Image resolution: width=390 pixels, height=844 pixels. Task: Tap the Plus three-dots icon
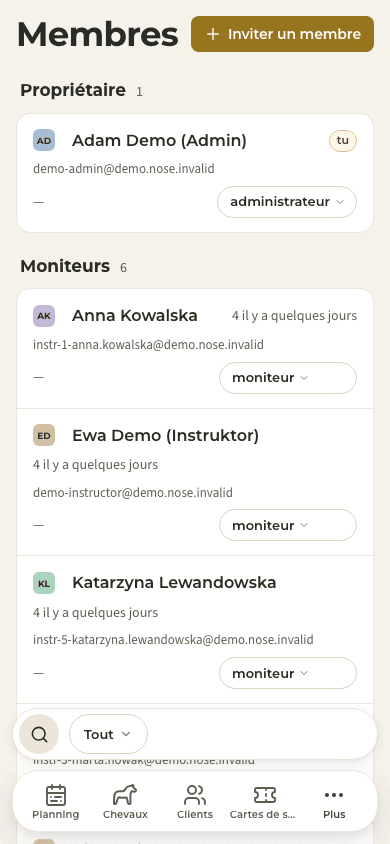point(334,795)
